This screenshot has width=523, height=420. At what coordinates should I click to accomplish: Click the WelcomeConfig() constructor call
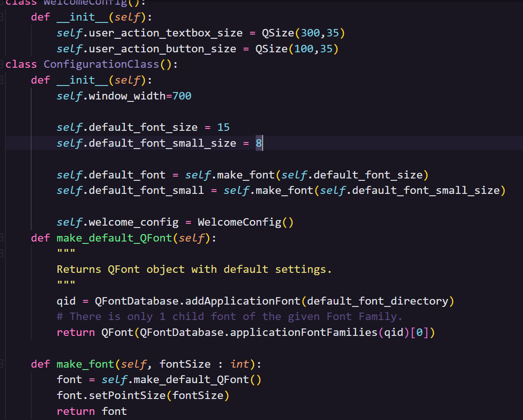[245, 222]
